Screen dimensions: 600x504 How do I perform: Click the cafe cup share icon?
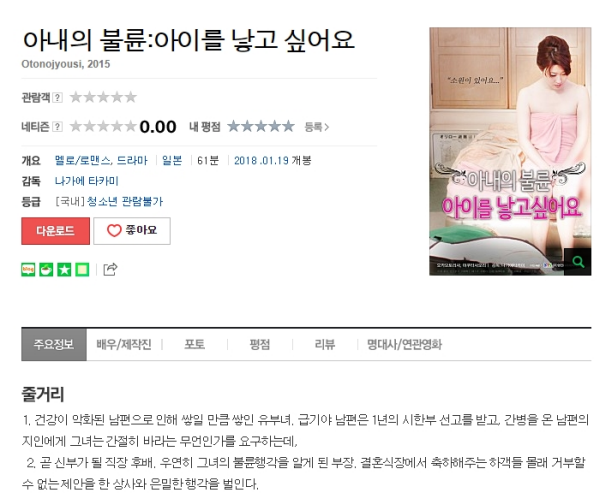46,269
